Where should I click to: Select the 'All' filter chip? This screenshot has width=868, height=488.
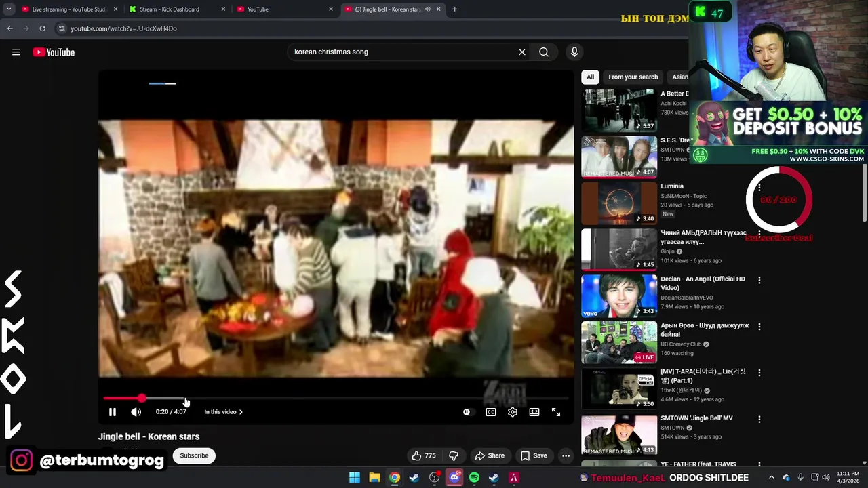point(590,77)
